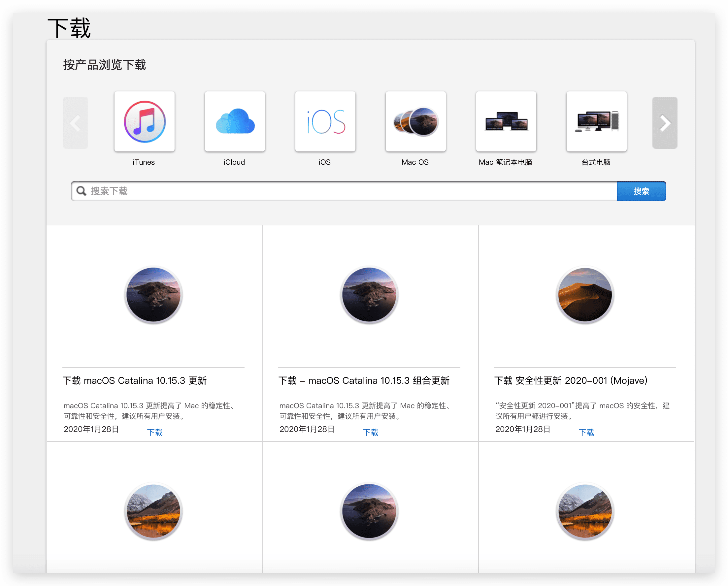728x586 pixels.
Task: Select iCloud label text
Action: [234, 162]
